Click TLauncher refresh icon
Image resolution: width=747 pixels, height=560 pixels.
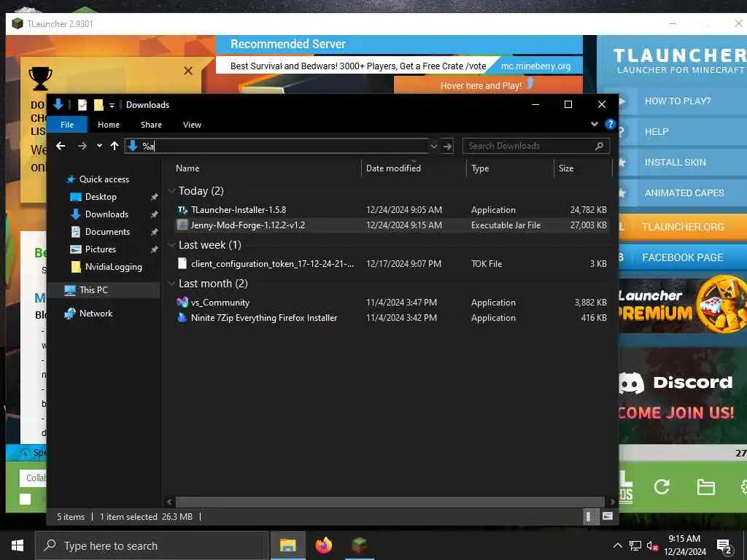tap(661, 486)
